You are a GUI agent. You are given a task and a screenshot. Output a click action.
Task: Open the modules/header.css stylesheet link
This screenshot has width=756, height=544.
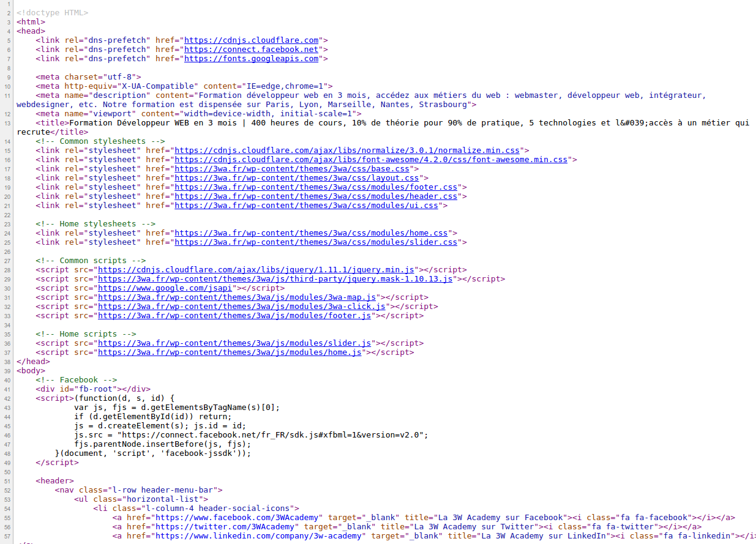point(316,196)
